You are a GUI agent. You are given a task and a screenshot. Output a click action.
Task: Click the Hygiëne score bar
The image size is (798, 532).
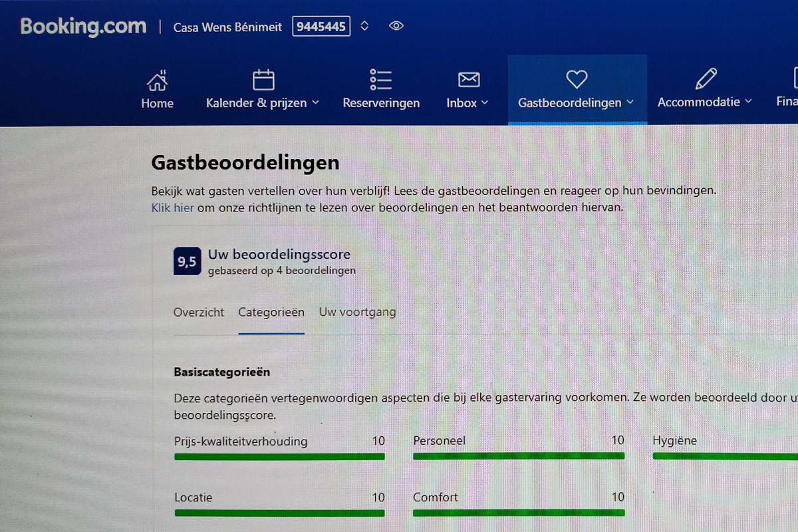coord(726,456)
